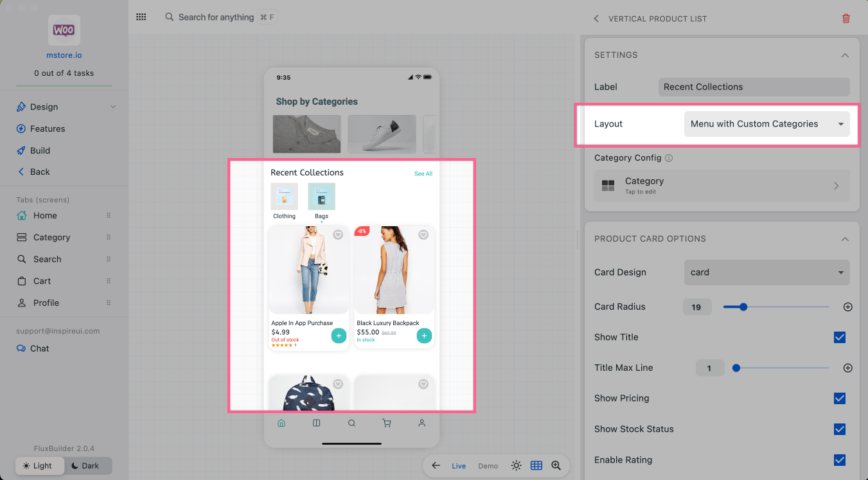Click the brightness sun icon in bottom toolbar
The image size is (868, 480).
click(517, 466)
